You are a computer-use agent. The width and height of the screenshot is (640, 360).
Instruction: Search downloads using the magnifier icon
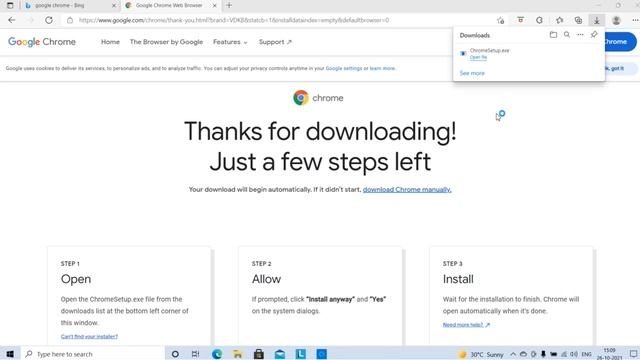click(x=567, y=35)
